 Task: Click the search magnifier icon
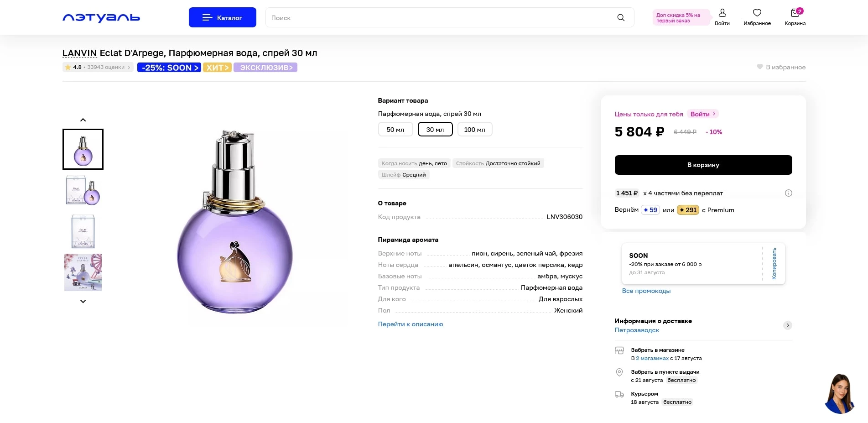coord(620,18)
